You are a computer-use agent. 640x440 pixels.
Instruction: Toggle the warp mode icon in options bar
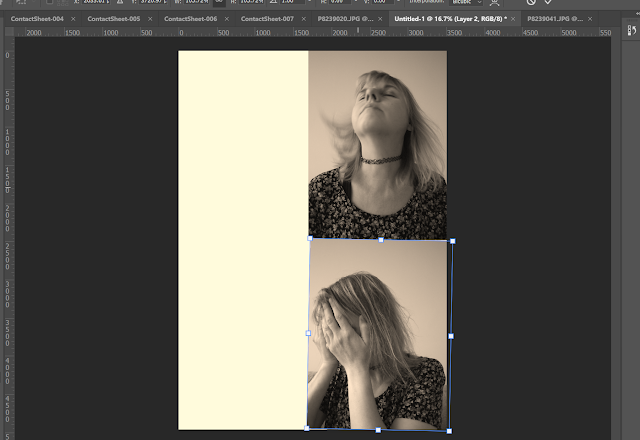tap(494, 2)
